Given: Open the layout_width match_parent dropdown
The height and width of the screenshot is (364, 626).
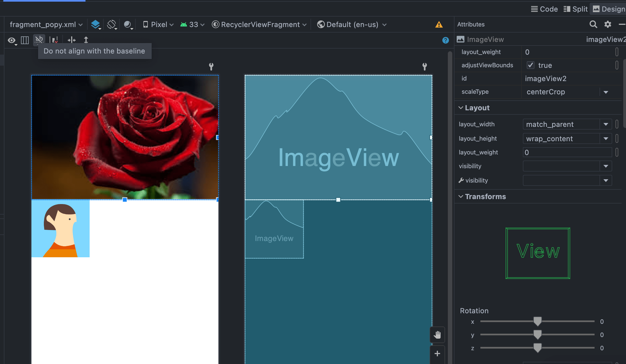Looking at the screenshot, I should 606,124.
